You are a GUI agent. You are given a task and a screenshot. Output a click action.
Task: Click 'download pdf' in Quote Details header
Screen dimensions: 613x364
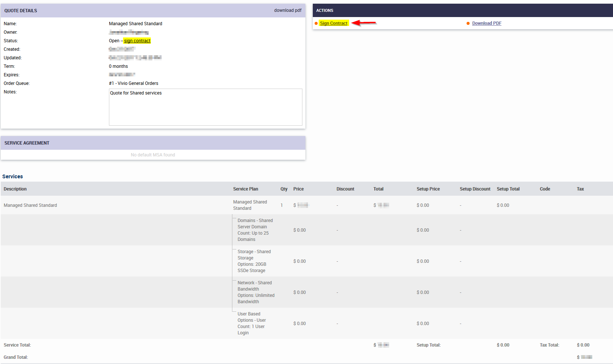pos(288,10)
